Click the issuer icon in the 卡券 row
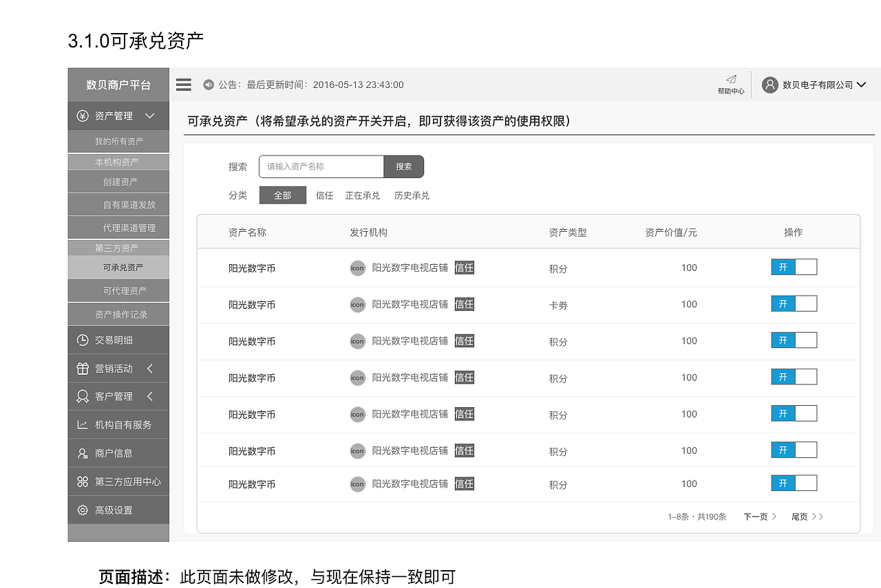881x588 pixels. [357, 304]
